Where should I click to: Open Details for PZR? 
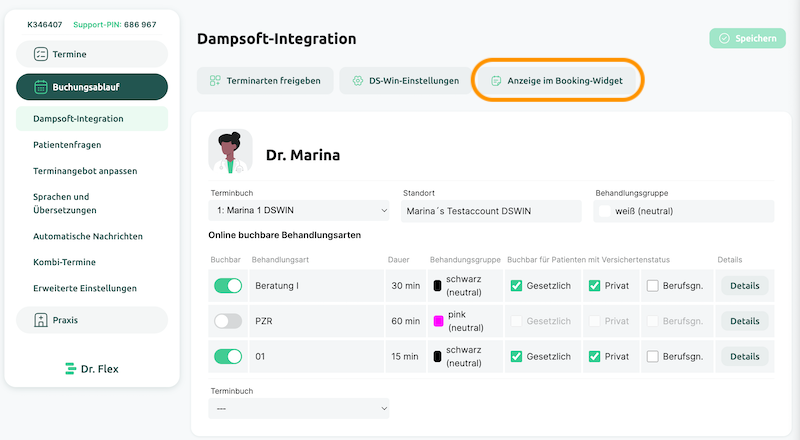(744, 321)
